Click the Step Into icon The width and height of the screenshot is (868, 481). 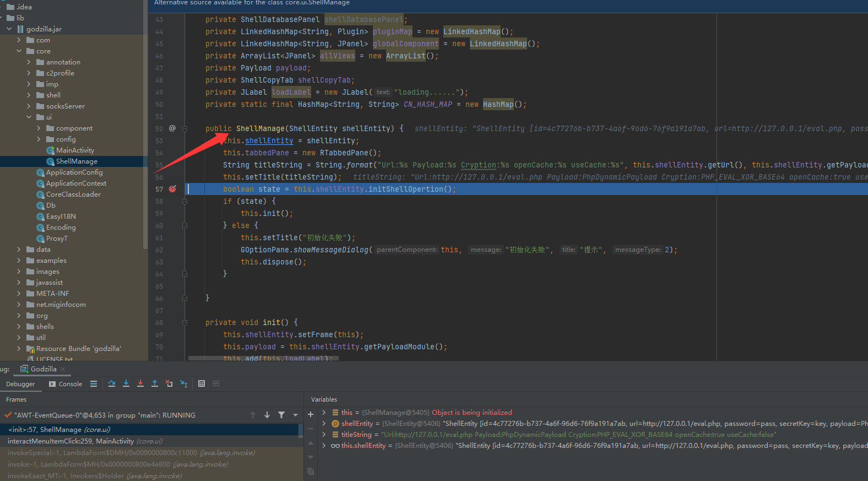click(x=126, y=383)
